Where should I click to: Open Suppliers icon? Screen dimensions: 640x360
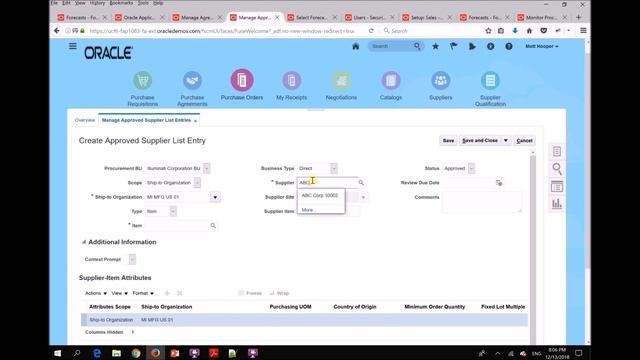tap(440, 80)
